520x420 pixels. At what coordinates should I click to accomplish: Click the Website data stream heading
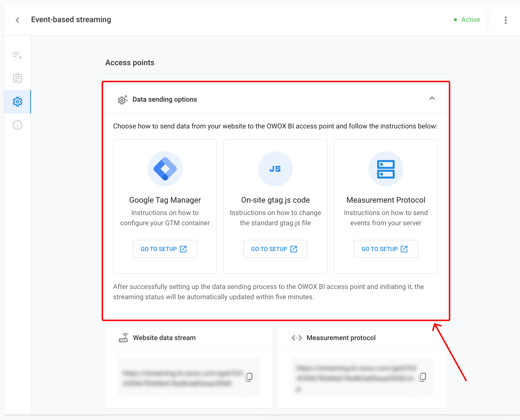[164, 338]
